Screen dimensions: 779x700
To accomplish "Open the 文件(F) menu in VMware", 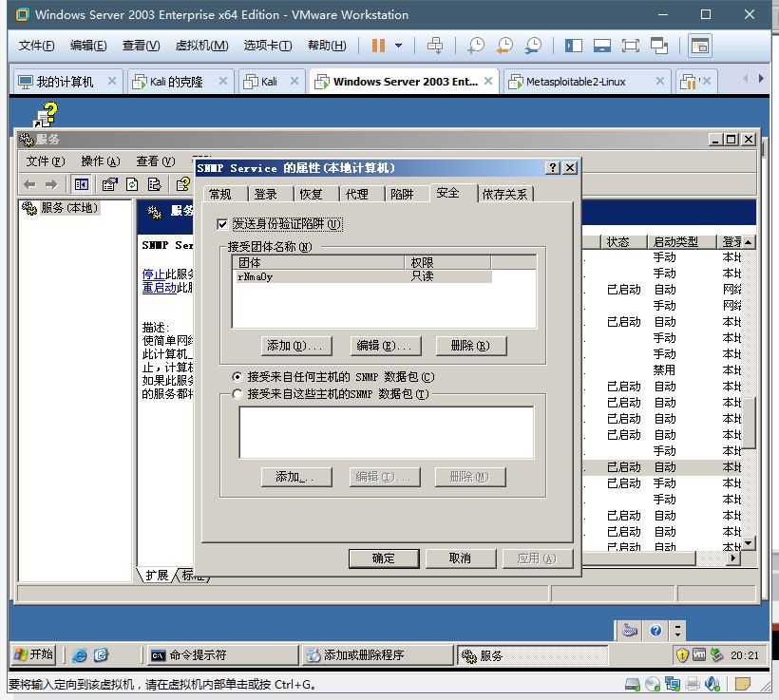I will 36,46.
